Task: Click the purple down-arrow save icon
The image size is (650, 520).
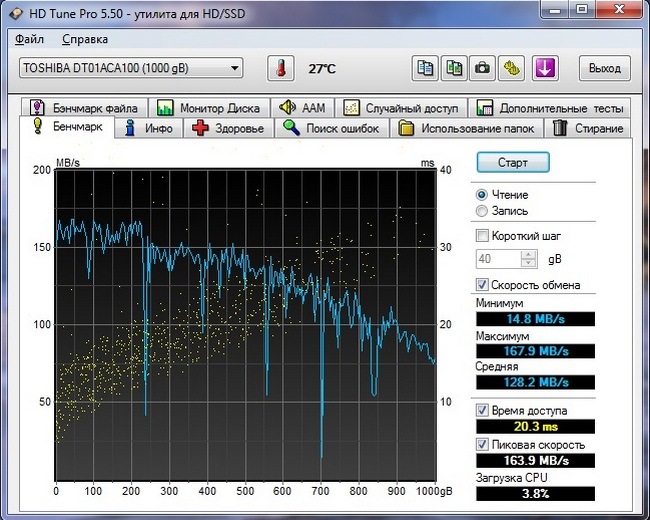Action: (x=545, y=69)
